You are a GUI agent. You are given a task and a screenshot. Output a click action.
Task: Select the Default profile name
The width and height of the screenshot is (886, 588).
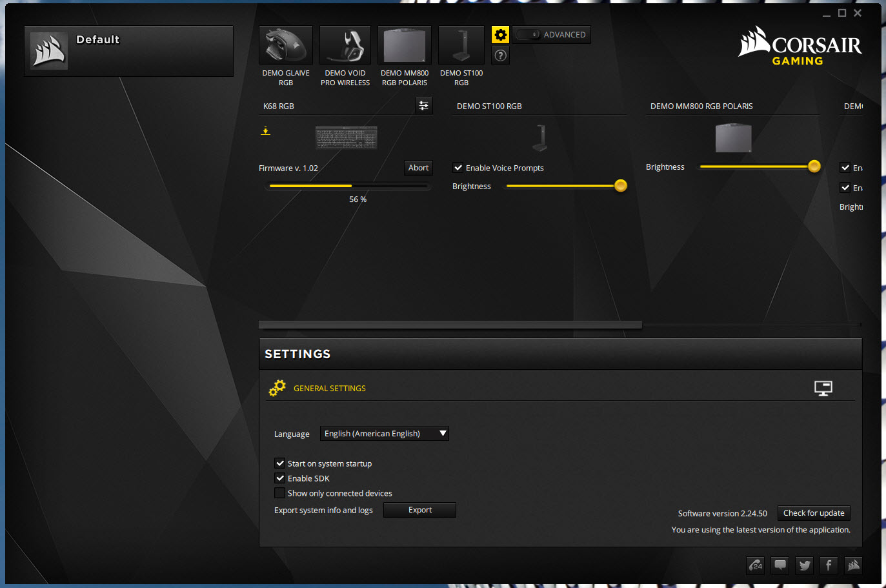pos(98,39)
